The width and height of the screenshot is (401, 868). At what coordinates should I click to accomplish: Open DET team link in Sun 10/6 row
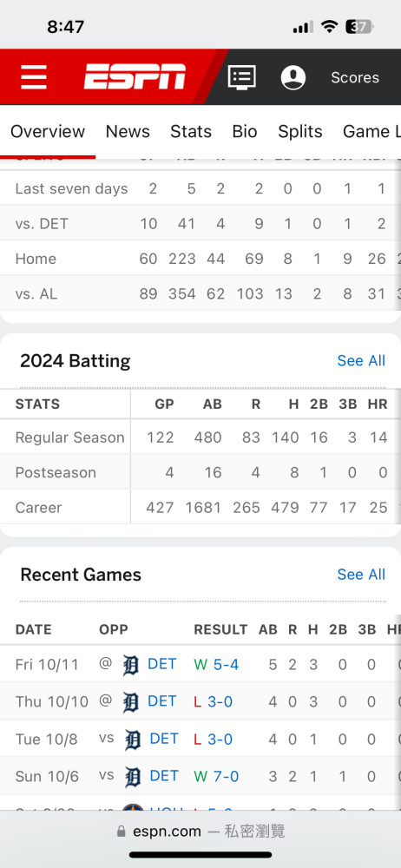click(x=164, y=776)
